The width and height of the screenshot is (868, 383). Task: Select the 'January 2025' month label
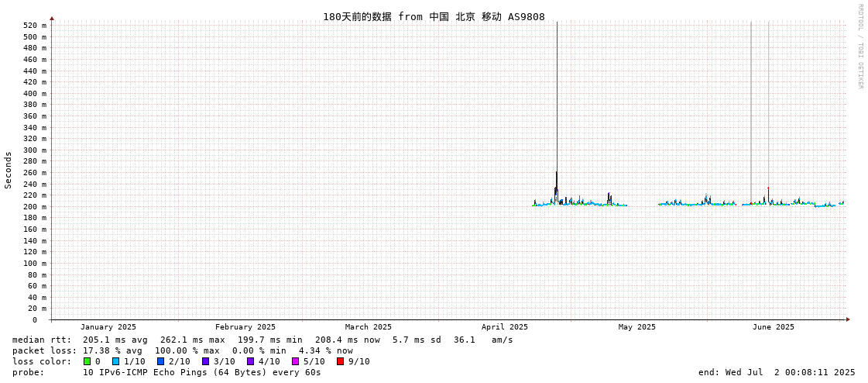coord(108,327)
